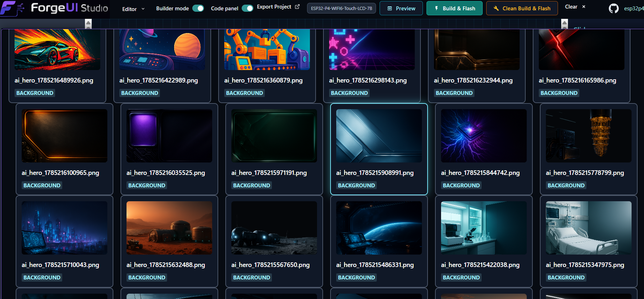Screen dimensions: 644x299
Task: Select the spaceship planet thumbnail ai_hero_1785216422989
Action: point(162,49)
